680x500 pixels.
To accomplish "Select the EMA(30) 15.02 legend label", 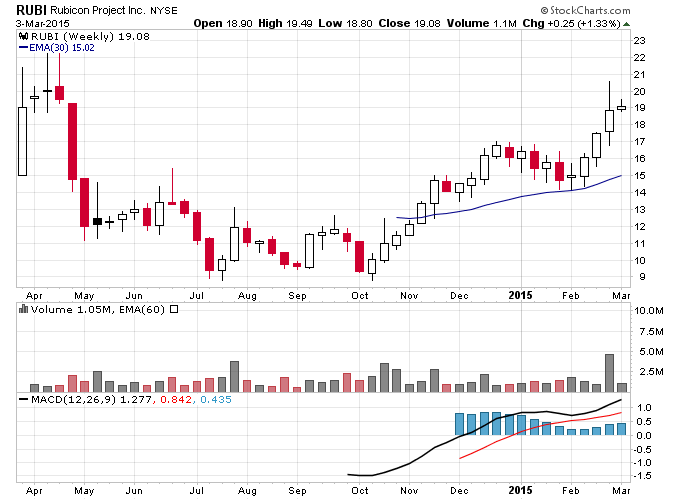I will tap(62, 48).
